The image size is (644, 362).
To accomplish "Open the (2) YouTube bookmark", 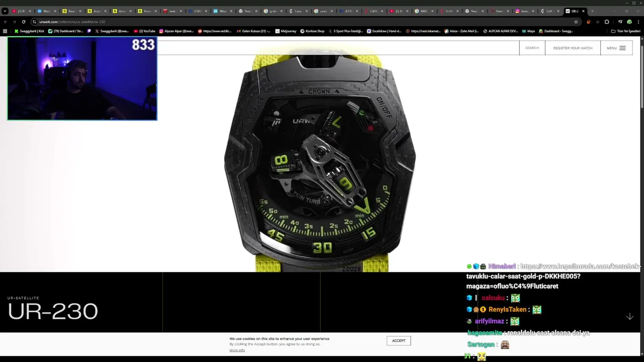I will [144, 31].
